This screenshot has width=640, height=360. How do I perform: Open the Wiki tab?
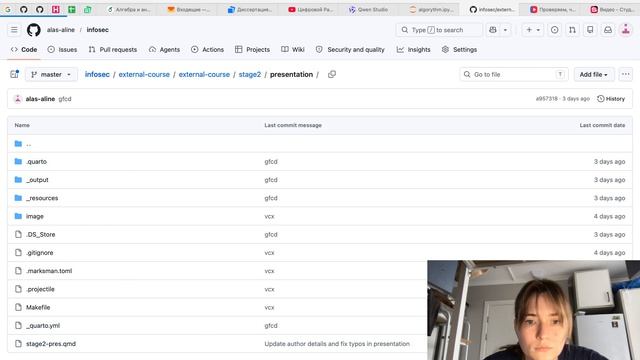tap(293, 49)
